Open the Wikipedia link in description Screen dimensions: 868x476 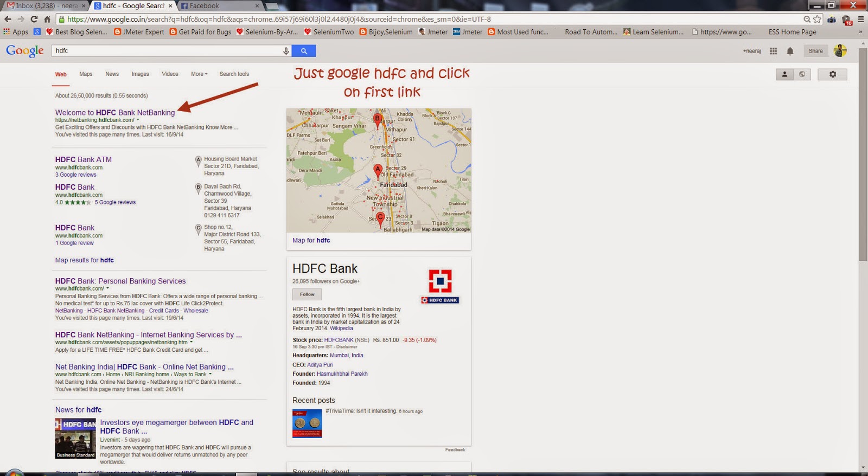[341, 329]
